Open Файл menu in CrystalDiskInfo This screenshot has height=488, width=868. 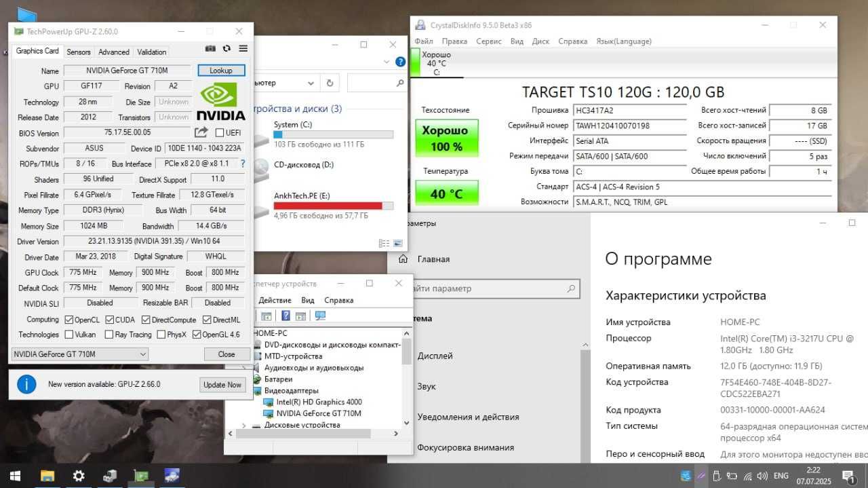click(424, 41)
